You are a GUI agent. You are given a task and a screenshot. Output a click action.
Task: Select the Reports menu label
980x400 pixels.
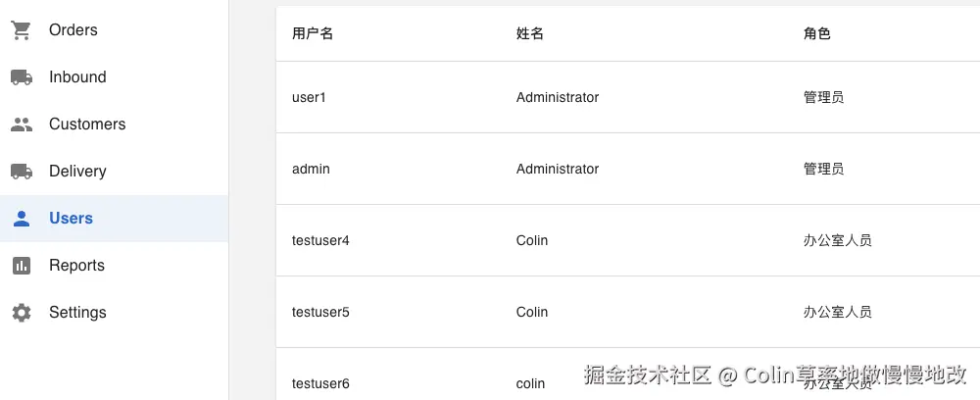click(x=76, y=266)
